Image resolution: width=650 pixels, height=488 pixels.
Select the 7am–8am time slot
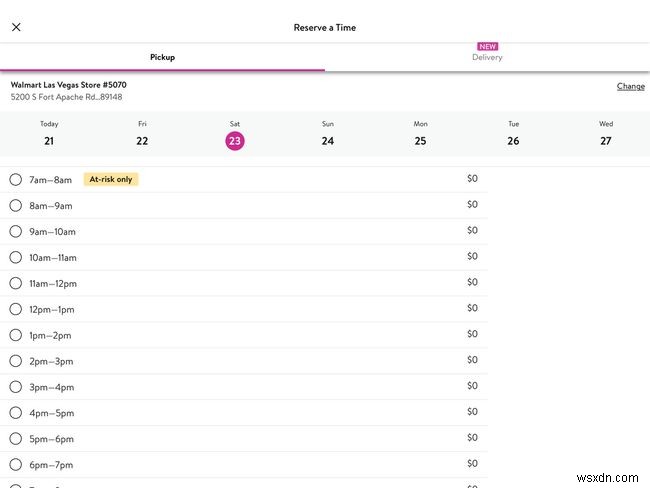point(16,180)
